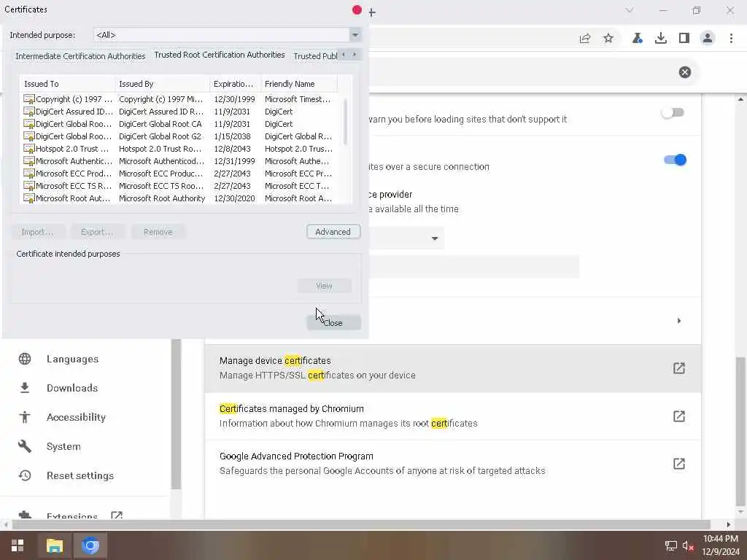Open the profile avatar icon
The image size is (747, 560).
pyautogui.click(x=708, y=38)
